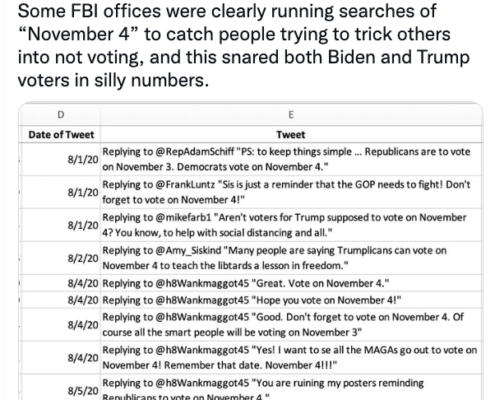Select the @RepAdamSchiff reply cell

click(x=291, y=159)
